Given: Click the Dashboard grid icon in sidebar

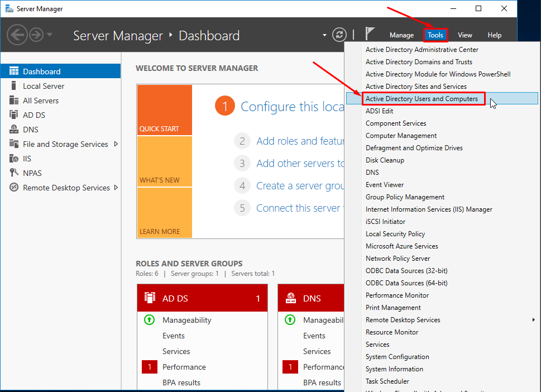Looking at the screenshot, I should pyautogui.click(x=14, y=71).
